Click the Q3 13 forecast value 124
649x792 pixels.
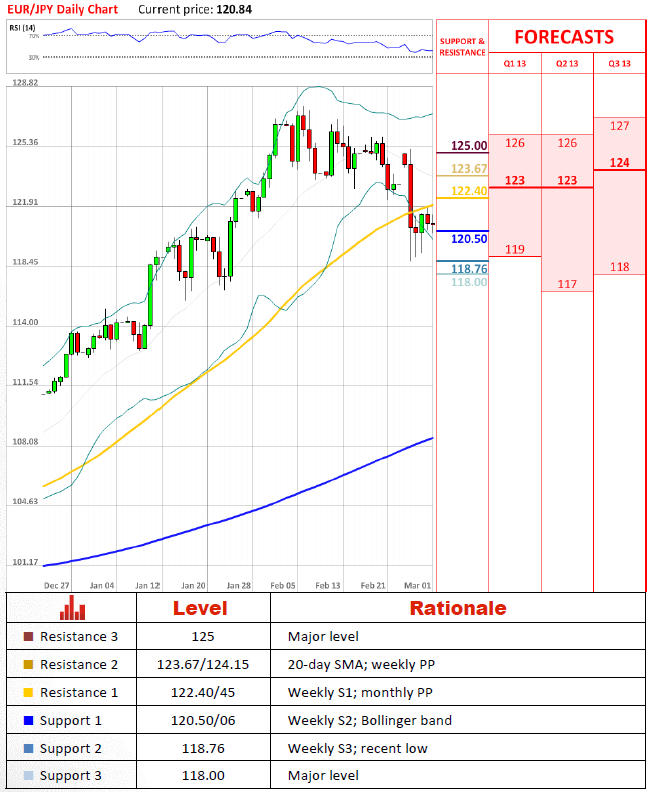pyautogui.click(x=620, y=163)
